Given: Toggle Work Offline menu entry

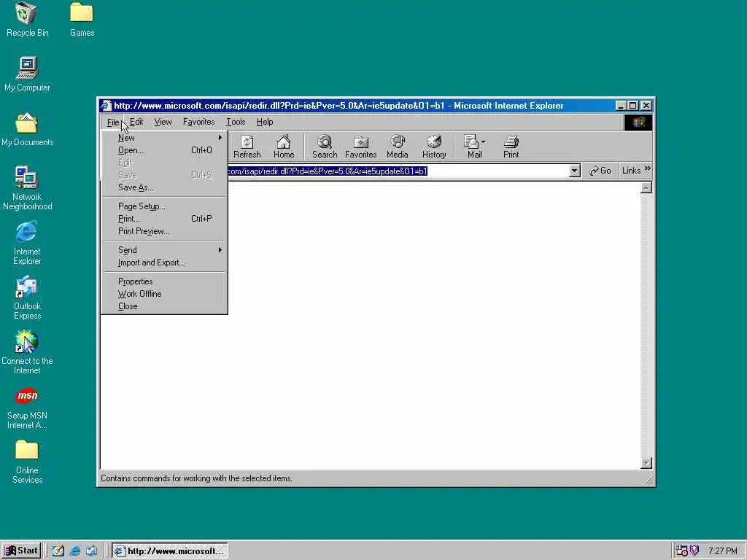Looking at the screenshot, I should point(164,294).
